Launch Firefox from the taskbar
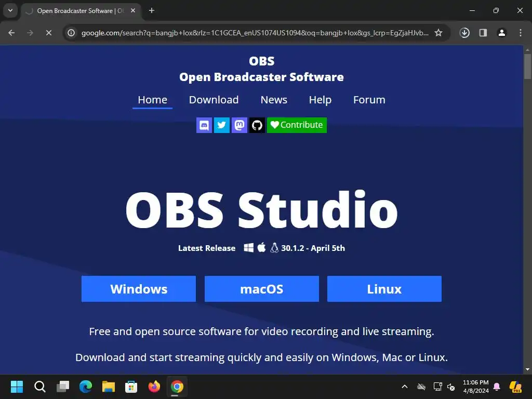The image size is (532, 399). (154, 387)
